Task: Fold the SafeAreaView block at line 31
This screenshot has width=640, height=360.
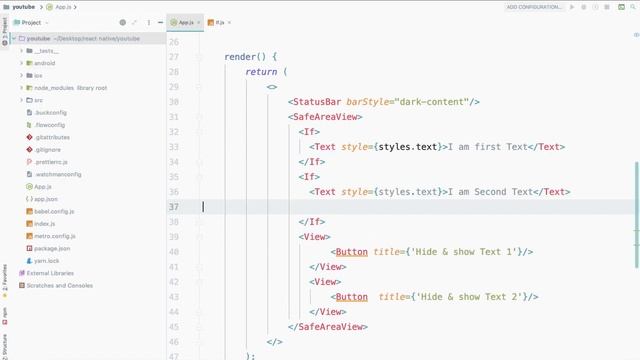Action: (199, 117)
